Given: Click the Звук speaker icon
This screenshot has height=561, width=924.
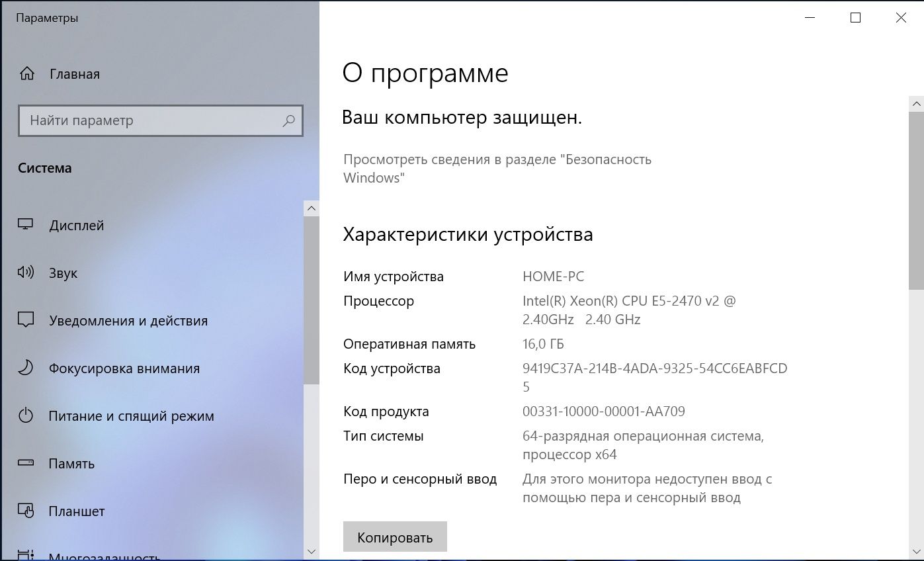Looking at the screenshot, I should [x=26, y=273].
